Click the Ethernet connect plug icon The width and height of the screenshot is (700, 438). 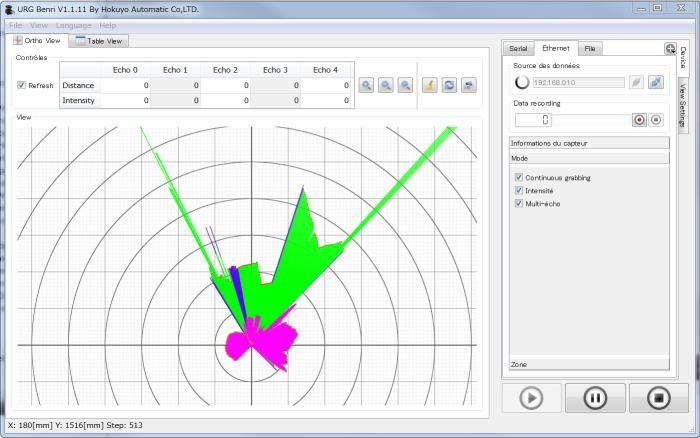click(x=655, y=82)
